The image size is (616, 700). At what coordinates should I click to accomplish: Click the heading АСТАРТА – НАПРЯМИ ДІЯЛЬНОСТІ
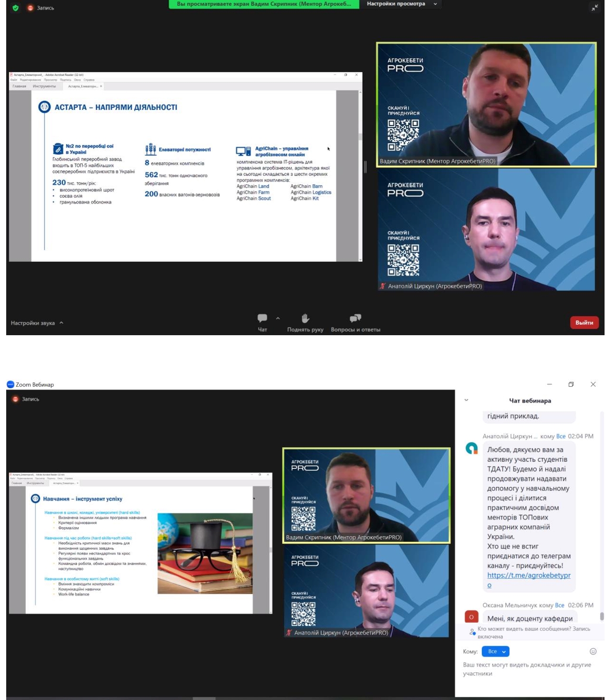[x=116, y=107]
